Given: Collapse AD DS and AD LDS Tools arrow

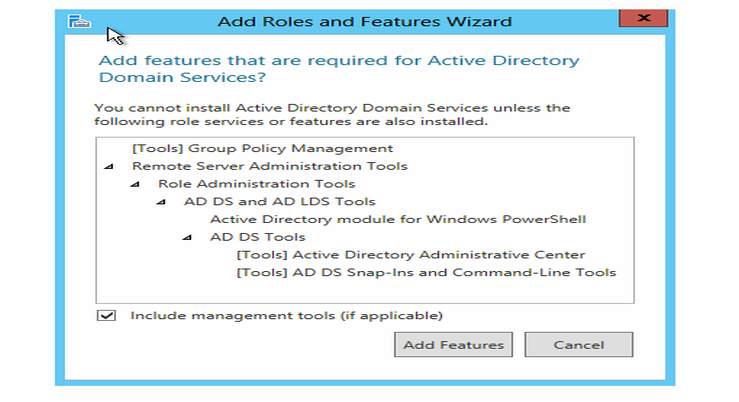Looking at the screenshot, I should [160, 203].
